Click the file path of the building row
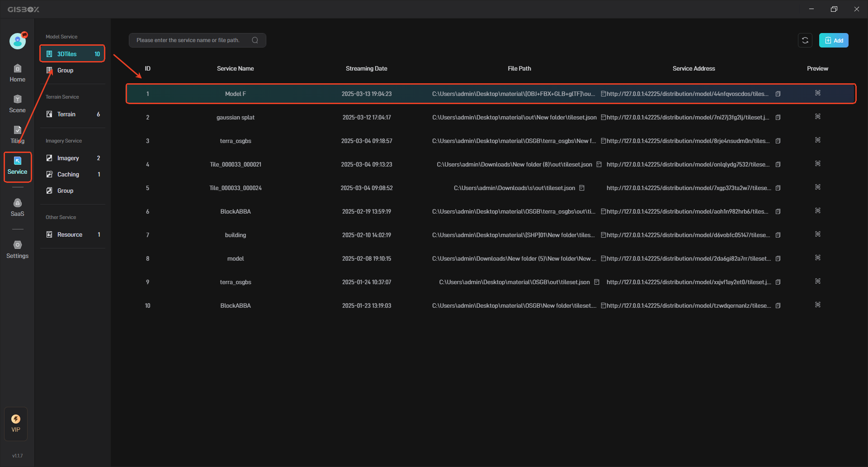The height and width of the screenshot is (467, 868). coord(513,235)
